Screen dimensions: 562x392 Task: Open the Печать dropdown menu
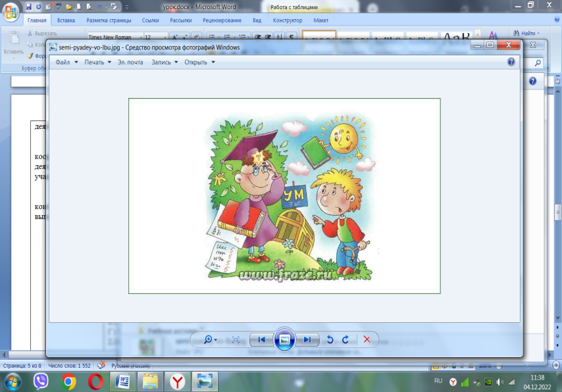point(98,62)
